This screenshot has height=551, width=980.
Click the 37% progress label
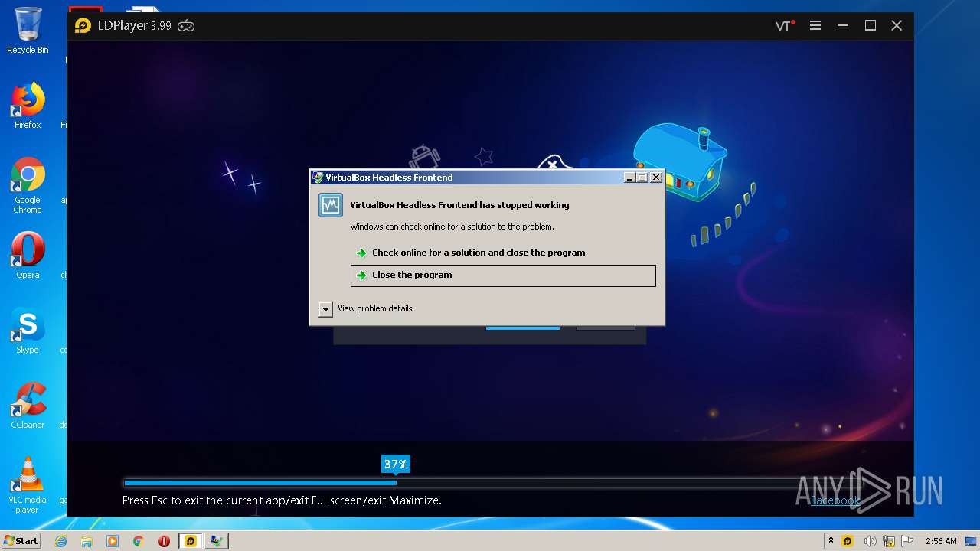click(395, 465)
